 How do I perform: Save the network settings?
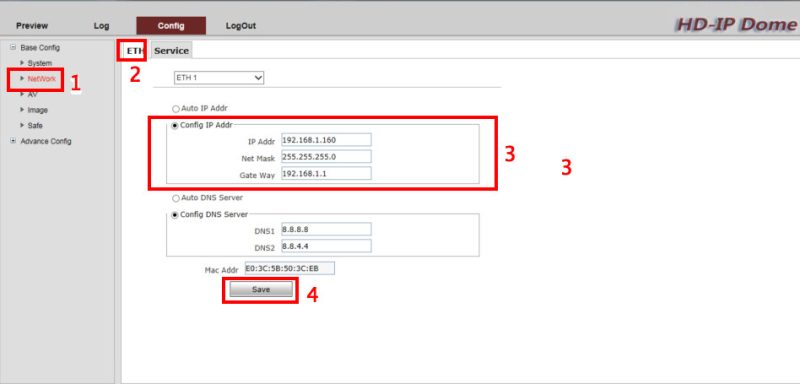coord(261,289)
